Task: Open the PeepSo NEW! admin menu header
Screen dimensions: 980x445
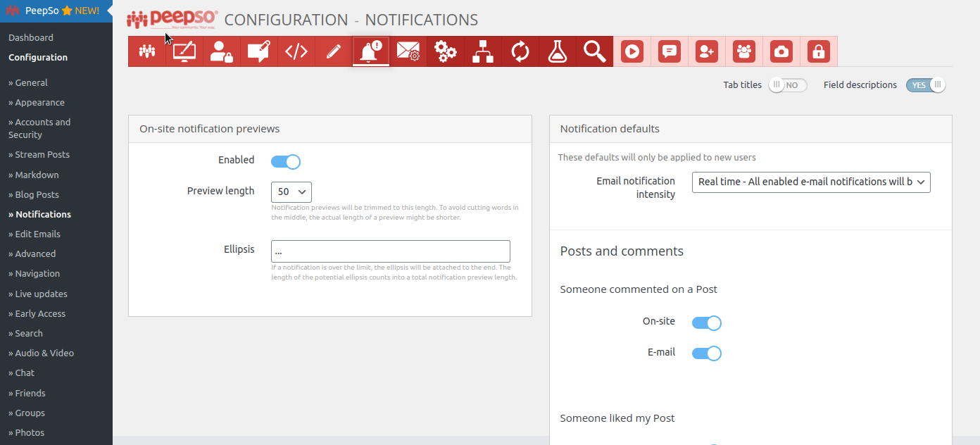Action: 56,11
